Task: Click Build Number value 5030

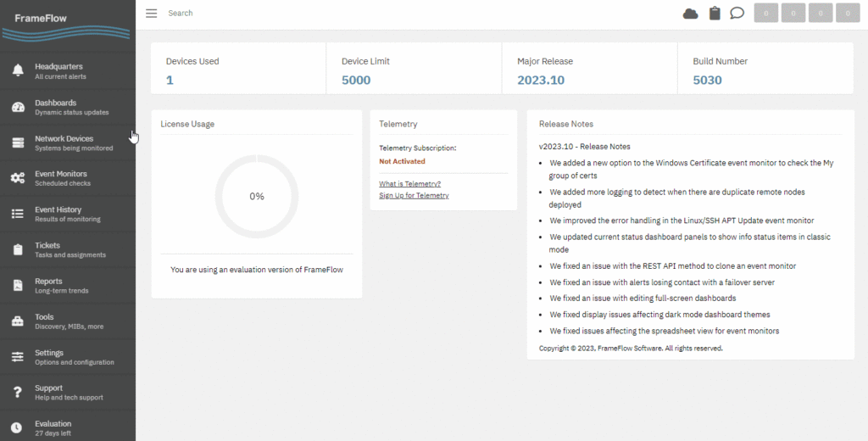Action: coord(708,81)
